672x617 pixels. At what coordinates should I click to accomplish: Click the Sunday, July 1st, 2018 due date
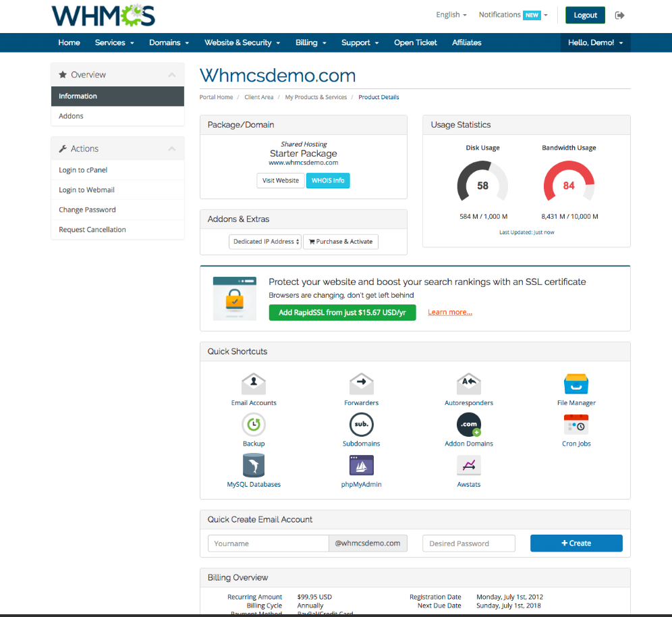[509, 606]
